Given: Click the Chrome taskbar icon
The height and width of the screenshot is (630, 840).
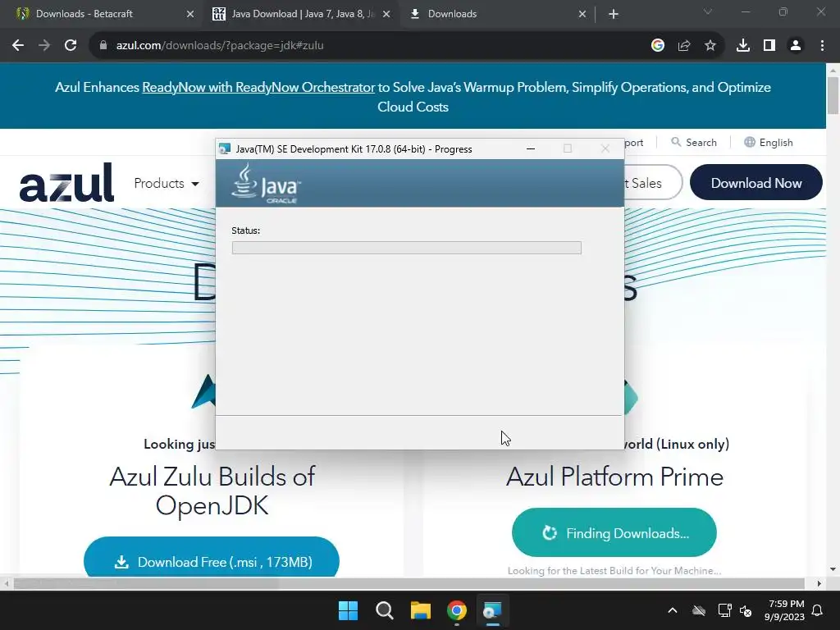Looking at the screenshot, I should pyautogui.click(x=456, y=610).
